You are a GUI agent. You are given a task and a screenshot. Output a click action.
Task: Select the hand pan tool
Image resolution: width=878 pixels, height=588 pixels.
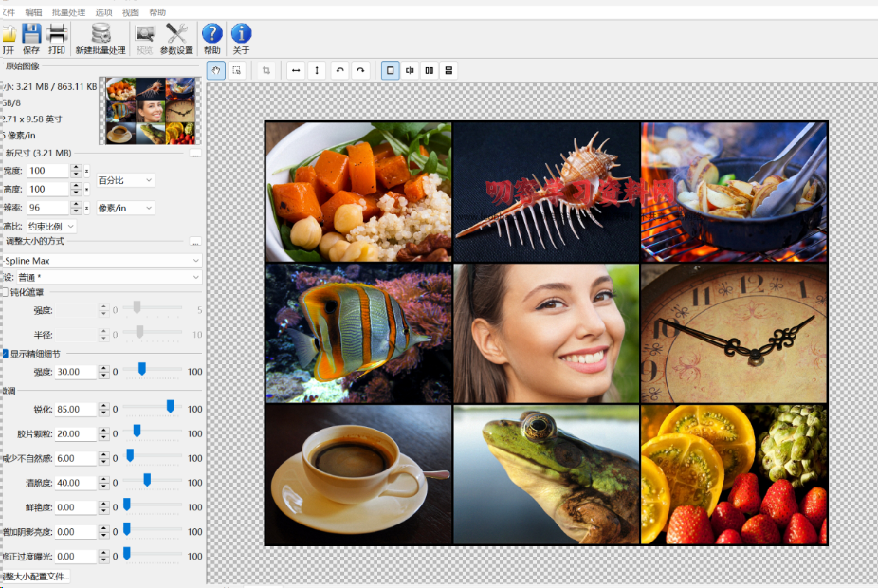215,70
